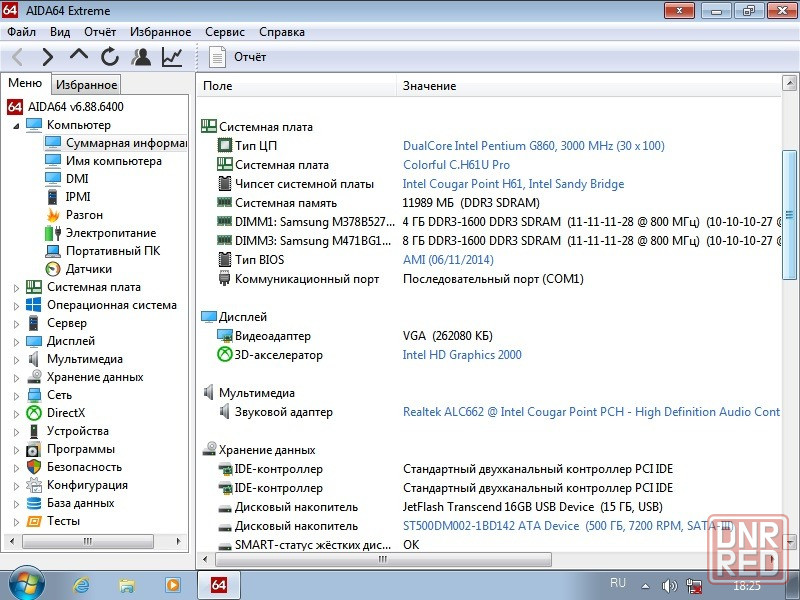The width and height of the screenshot is (800, 600).
Task: Open the Избранное menu
Action: (160, 32)
